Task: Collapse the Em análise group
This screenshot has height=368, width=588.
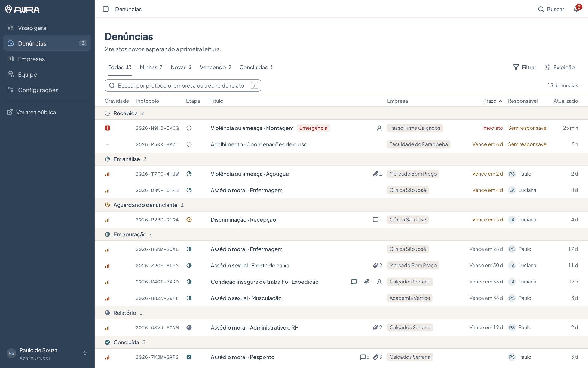Action: coord(341,159)
